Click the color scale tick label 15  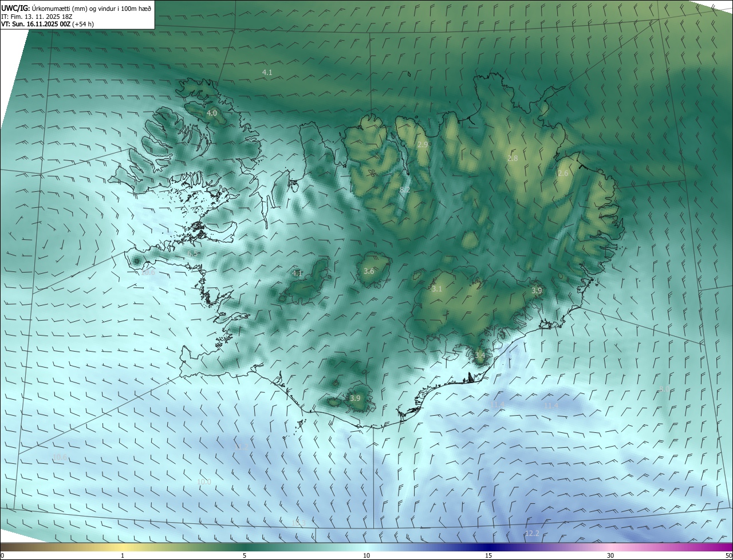(488, 555)
